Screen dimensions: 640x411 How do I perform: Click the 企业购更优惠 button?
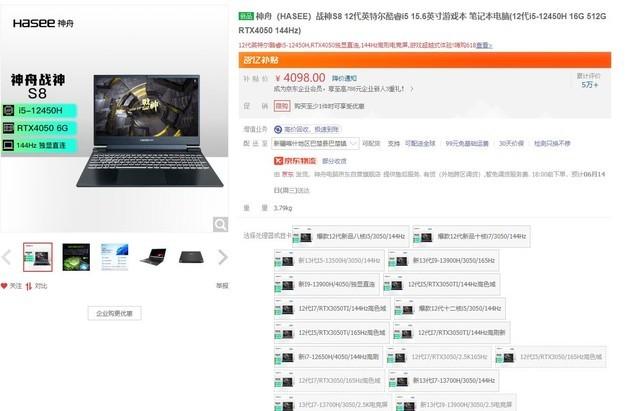pos(114,313)
